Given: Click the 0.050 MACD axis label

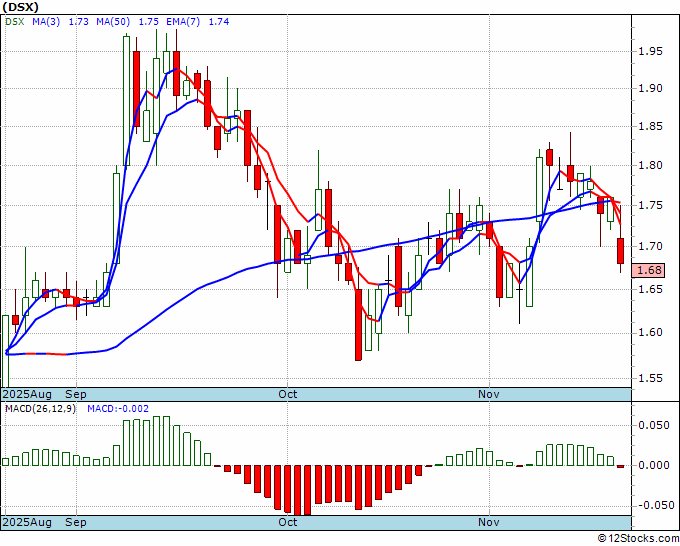Looking at the screenshot, I should click(x=654, y=425).
